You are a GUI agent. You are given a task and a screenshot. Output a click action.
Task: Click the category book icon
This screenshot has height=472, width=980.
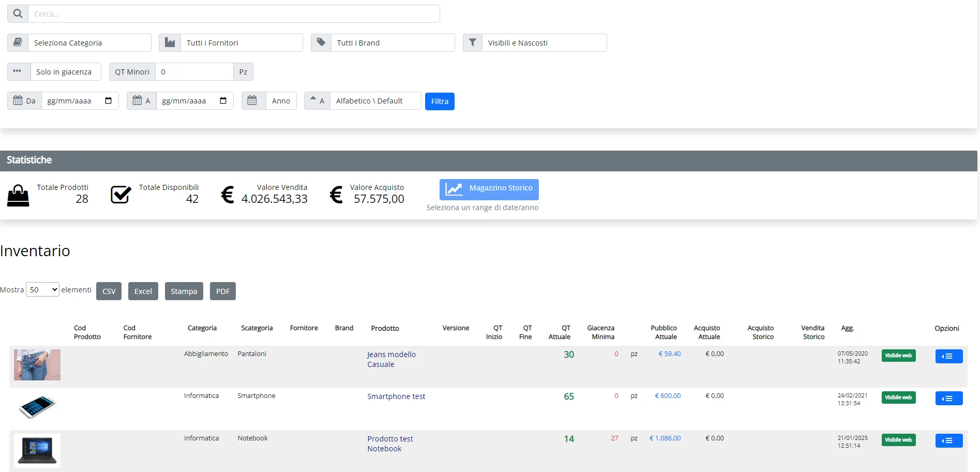[18, 42]
